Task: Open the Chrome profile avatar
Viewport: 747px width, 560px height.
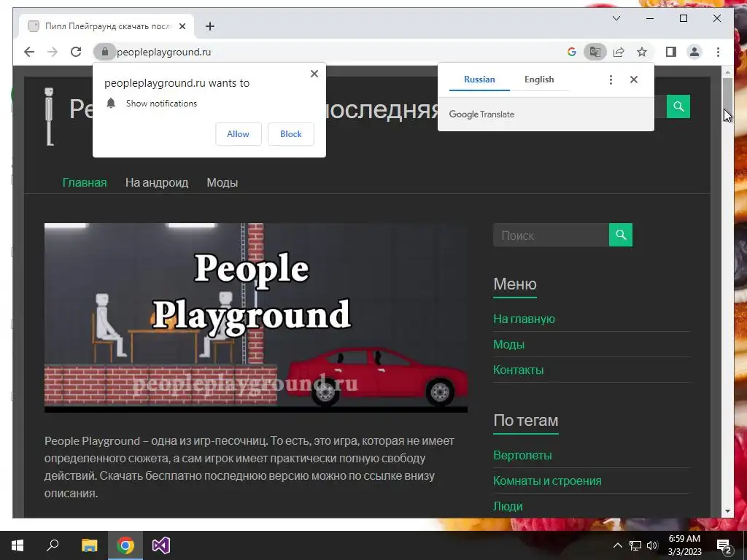Action: 694,52
